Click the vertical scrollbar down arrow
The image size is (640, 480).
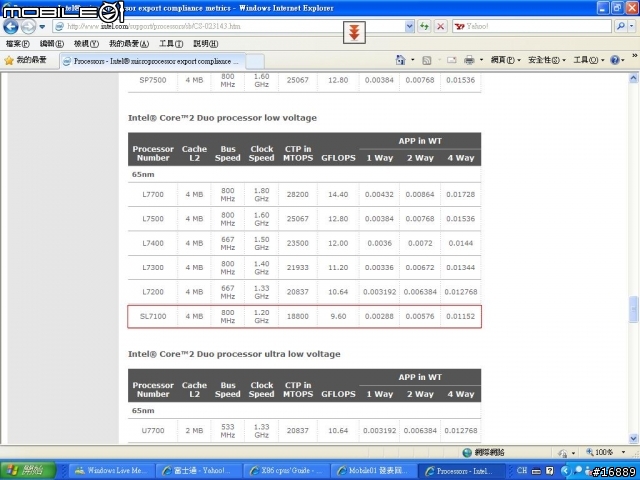633,439
